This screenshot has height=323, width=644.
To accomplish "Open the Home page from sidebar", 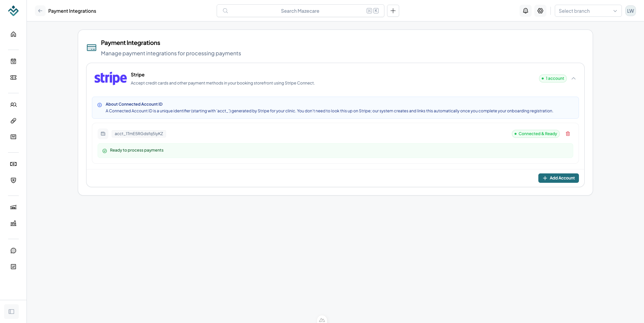I will (x=13, y=34).
